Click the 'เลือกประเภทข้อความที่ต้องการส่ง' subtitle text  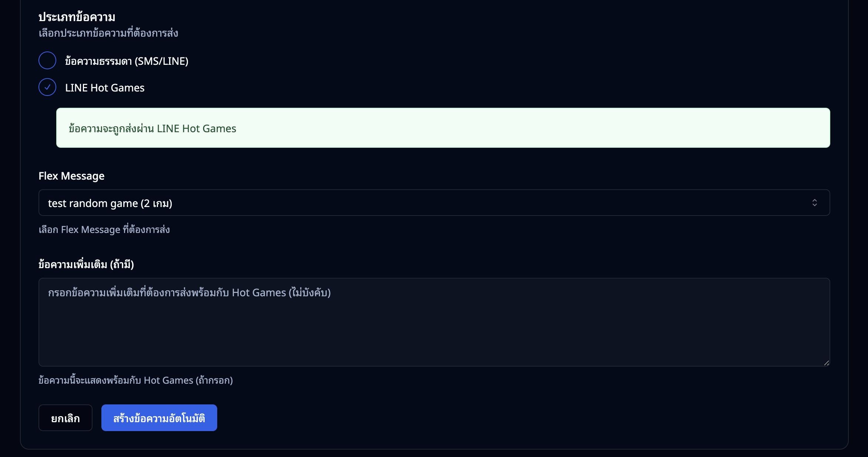tap(108, 33)
